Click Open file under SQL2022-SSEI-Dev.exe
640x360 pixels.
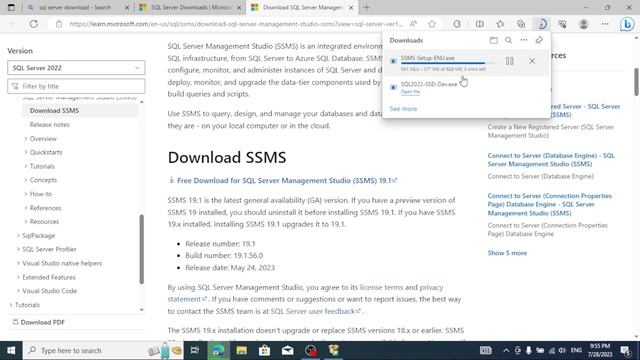(410, 92)
